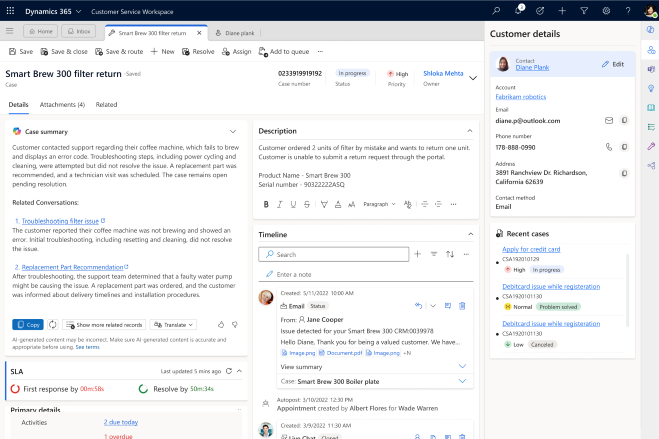Open the Home tab
The height and width of the screenshot is (439, 659).
pos(41,31)
